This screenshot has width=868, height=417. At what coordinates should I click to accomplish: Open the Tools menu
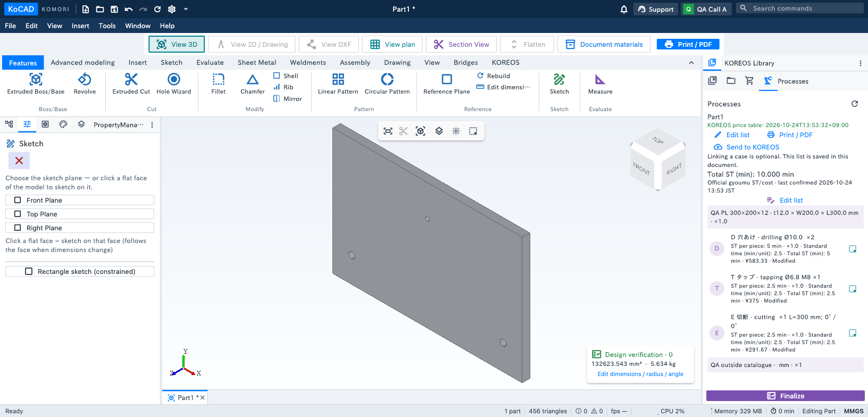tap(107, 26)
